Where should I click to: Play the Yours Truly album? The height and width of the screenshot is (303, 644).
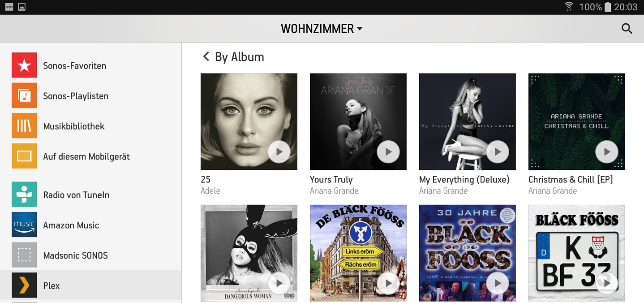pyautogui.click(x=389, y=152)
